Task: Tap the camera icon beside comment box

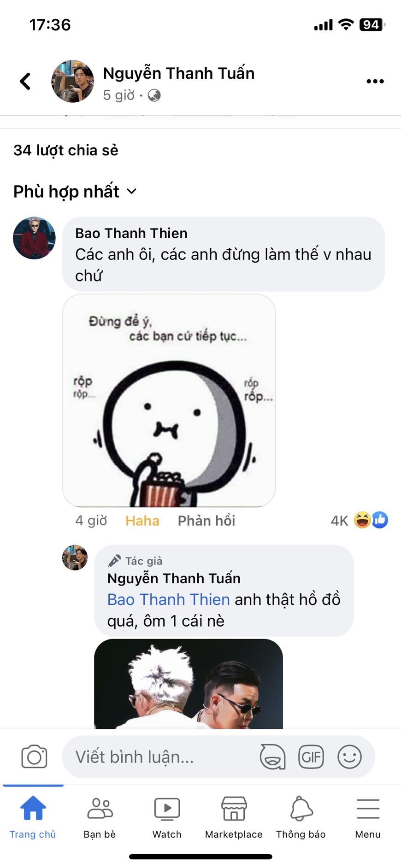Action: [x=34, y=757]
